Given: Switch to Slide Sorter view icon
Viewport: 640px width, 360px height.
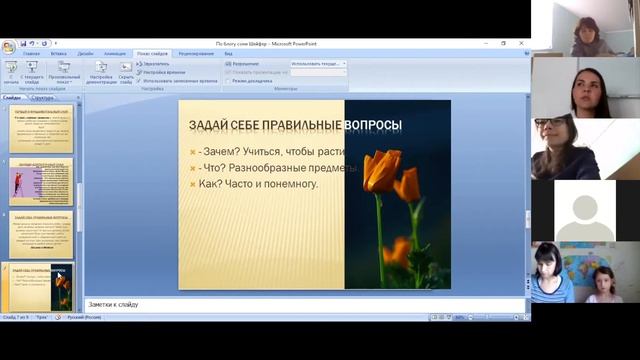Looking at the screenshot, I should point(442,317).
